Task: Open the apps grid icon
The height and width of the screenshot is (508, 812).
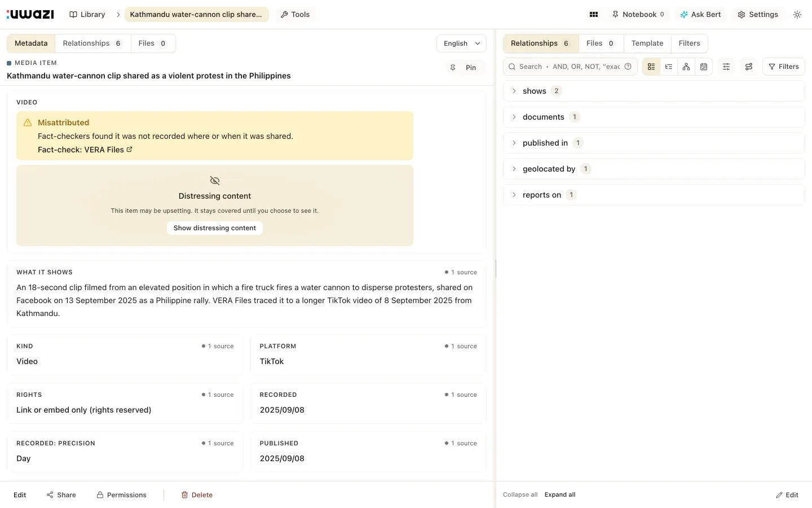Action: pyautogui.click(x=594, y=15)
